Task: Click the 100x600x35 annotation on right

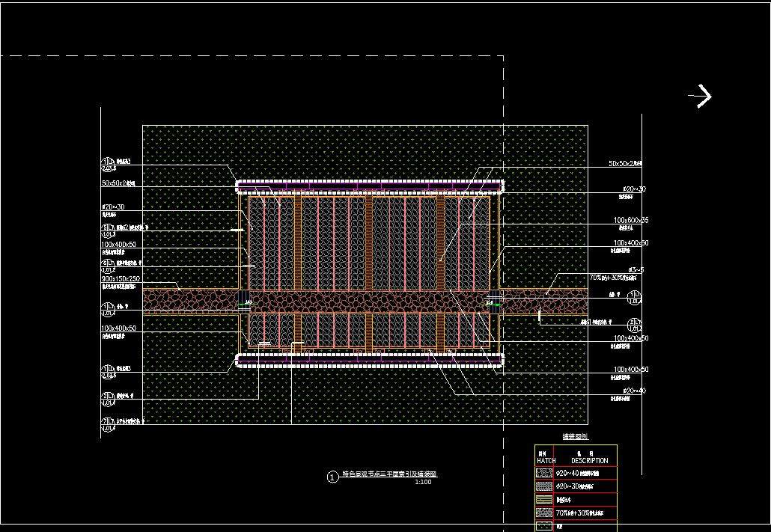Action: (630, 220)
